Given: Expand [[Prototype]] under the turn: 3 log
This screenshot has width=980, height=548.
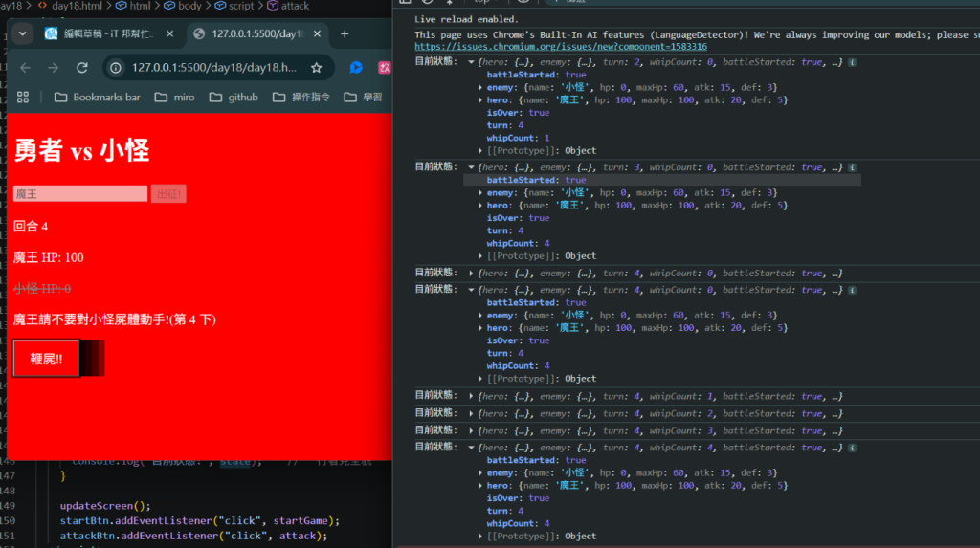Looking at the screenshot, I should tap(480, 256).
